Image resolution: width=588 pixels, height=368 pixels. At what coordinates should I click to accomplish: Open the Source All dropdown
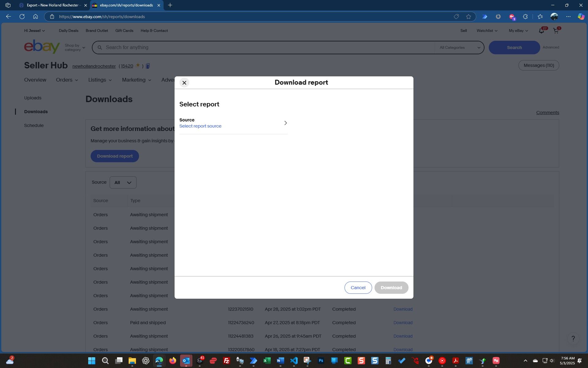tap(123, 183)
